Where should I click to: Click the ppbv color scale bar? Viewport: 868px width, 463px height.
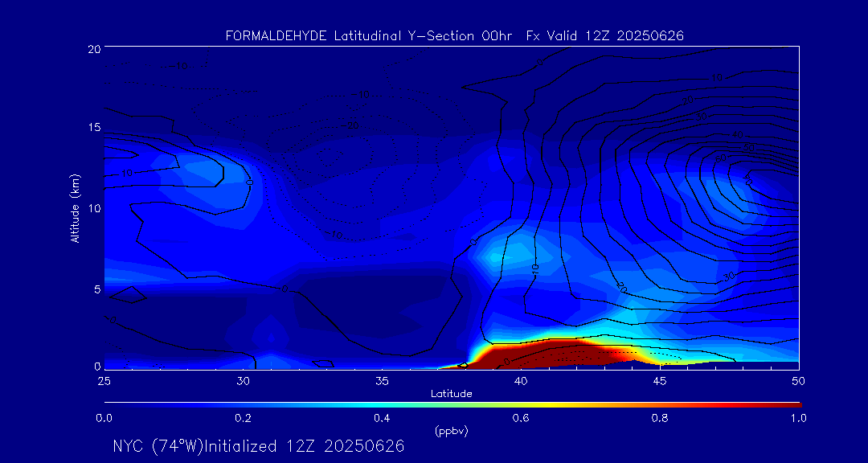452,405
